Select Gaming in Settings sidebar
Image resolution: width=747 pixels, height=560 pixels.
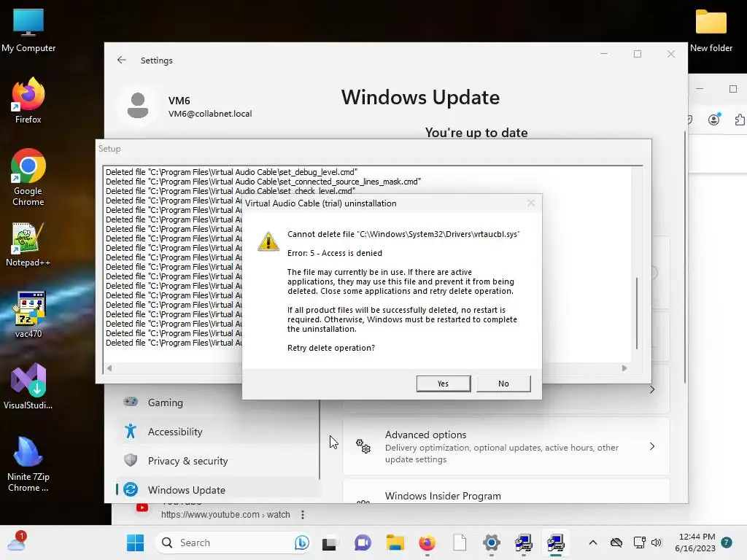218,402
